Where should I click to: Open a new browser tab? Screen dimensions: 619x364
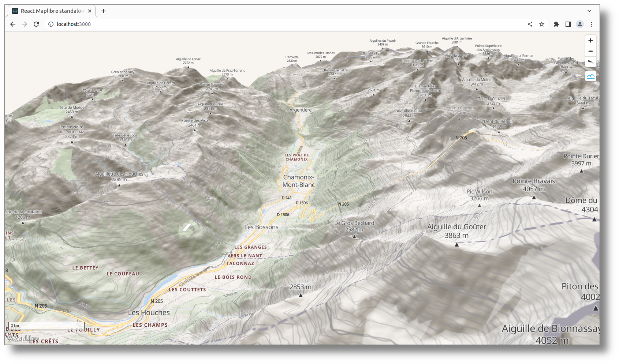point(104,11)
